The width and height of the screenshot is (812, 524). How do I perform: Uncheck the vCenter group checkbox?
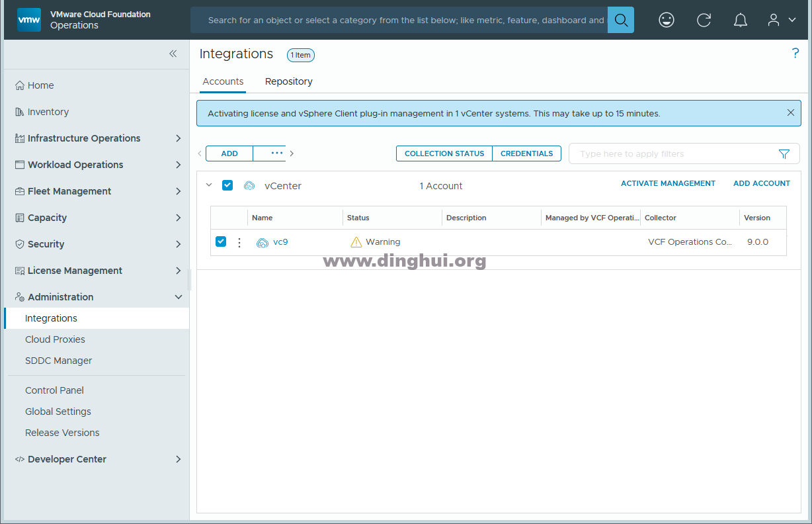point(227,185)
